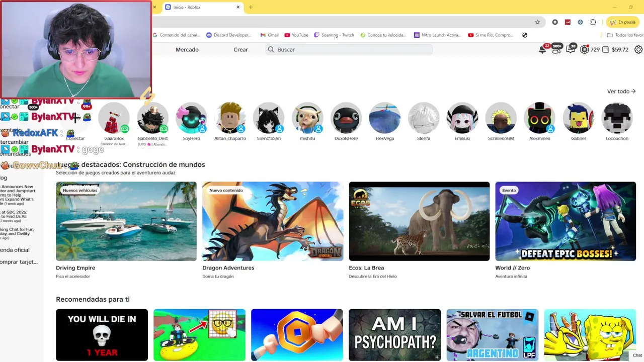This screenshot has width=644, height=362.
Task: Open Gabrielito_Dest friend avatar
Action: pyautogui.click(x=152, y=118)
